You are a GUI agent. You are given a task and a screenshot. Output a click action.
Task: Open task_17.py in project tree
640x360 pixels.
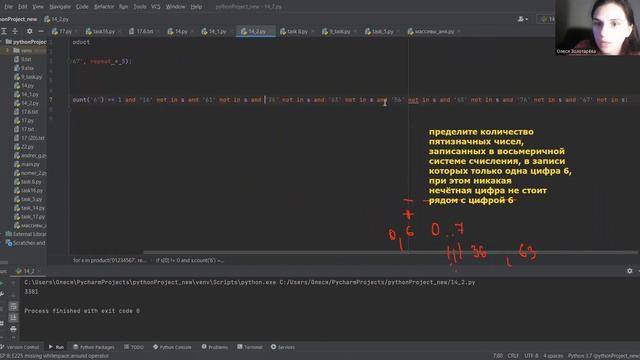click(x=29, y=217)
